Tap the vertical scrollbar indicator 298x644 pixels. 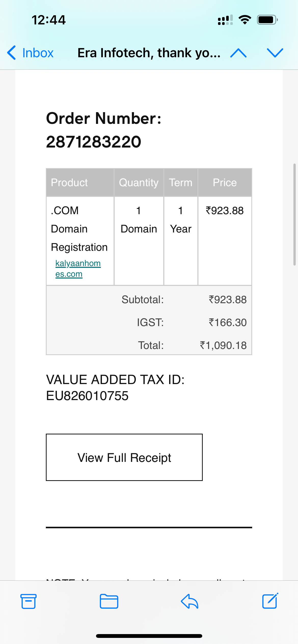point(294,215)
